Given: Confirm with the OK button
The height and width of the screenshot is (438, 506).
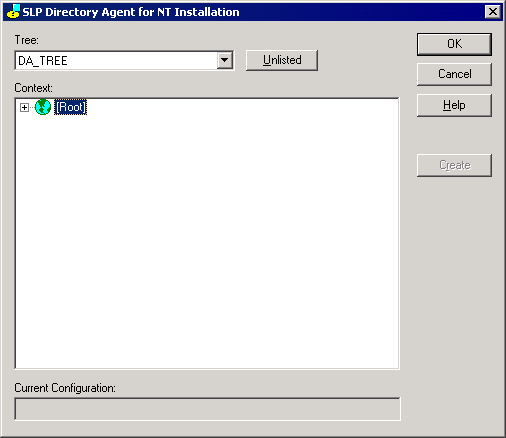Looking at the screenshot, I should click(454, 44).
